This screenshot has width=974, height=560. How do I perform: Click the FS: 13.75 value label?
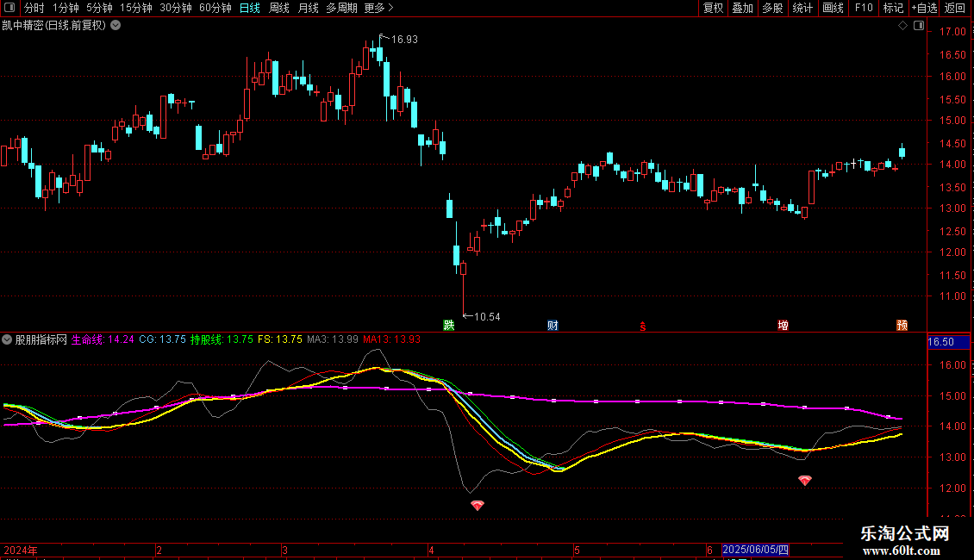[x=280, y=339]
